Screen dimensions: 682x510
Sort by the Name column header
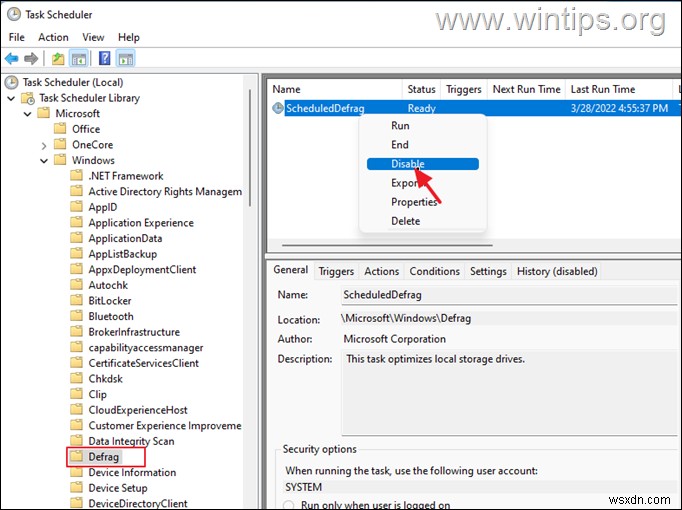coord(334,89)
